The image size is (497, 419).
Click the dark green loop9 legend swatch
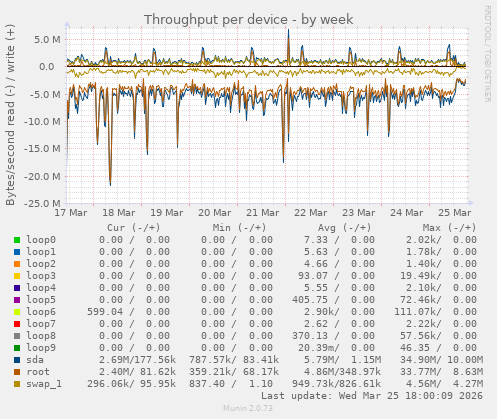(x=17, y=348)
